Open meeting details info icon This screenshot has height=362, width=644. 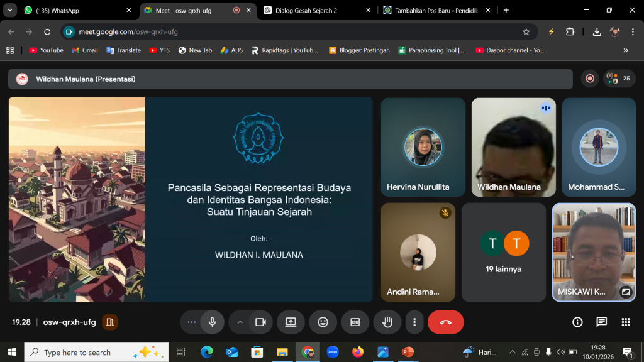[x=577, y=322]
